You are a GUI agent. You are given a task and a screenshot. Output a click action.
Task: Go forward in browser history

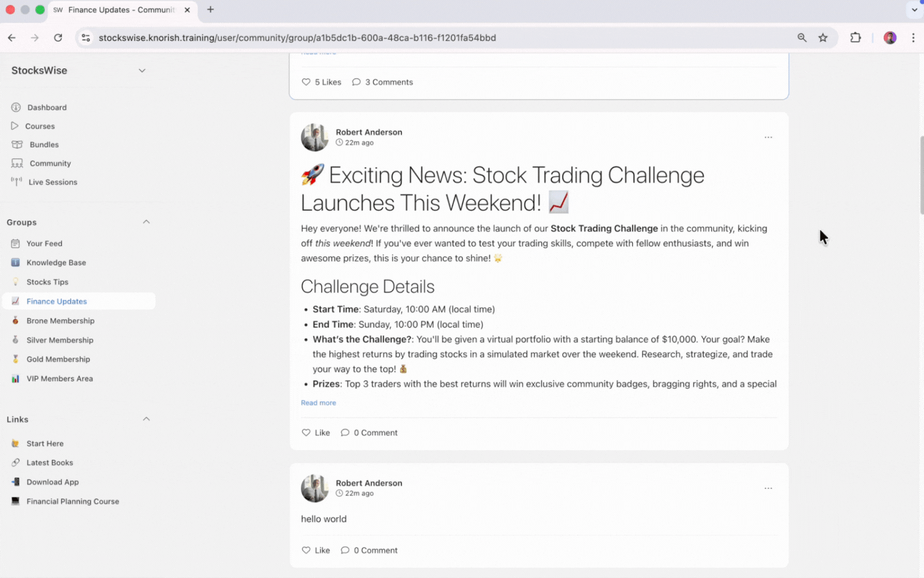click(35, 37)
